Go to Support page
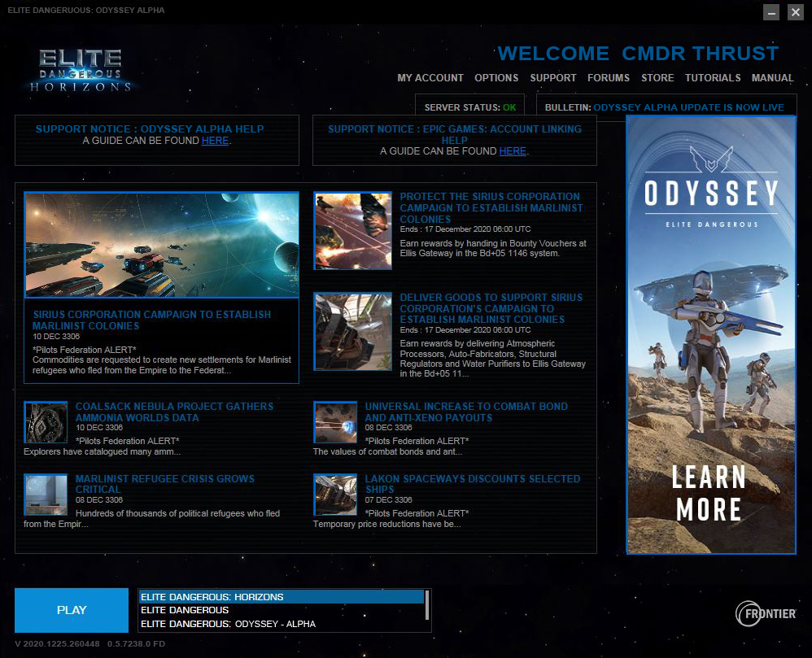Image resolution: width=812 pixels, height=658 pixels. pos(552,77)
